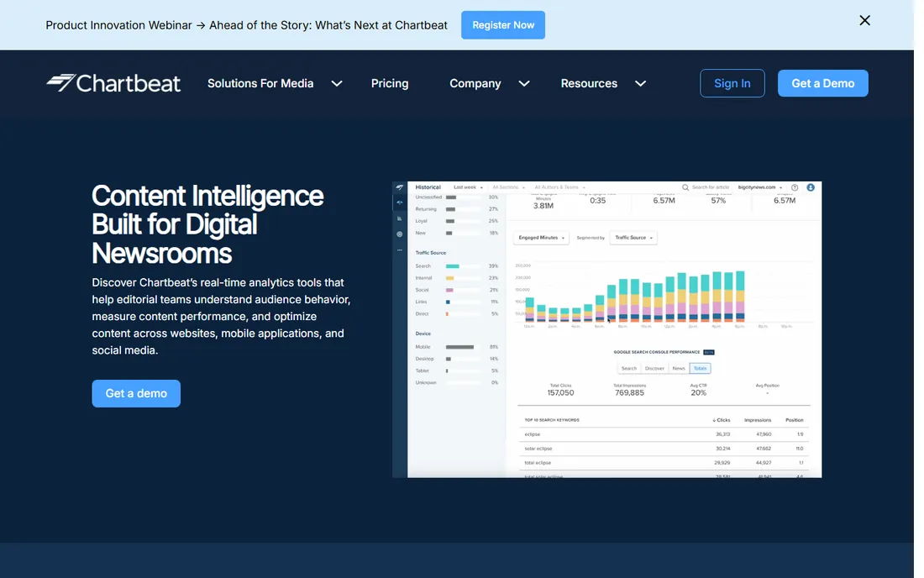Open the Traffic Source segment dropdown
This screenshot has width=924, height=578.
633,238
